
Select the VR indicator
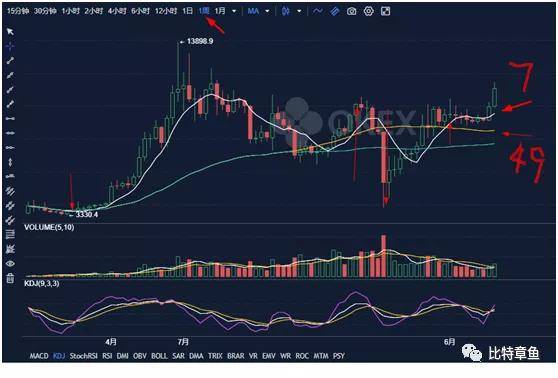coord(253,356)
